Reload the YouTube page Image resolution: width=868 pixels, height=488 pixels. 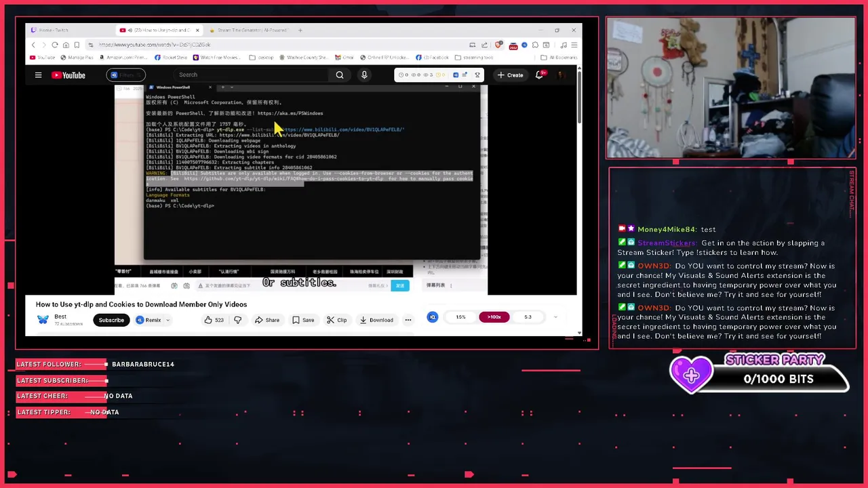[55, 45]
